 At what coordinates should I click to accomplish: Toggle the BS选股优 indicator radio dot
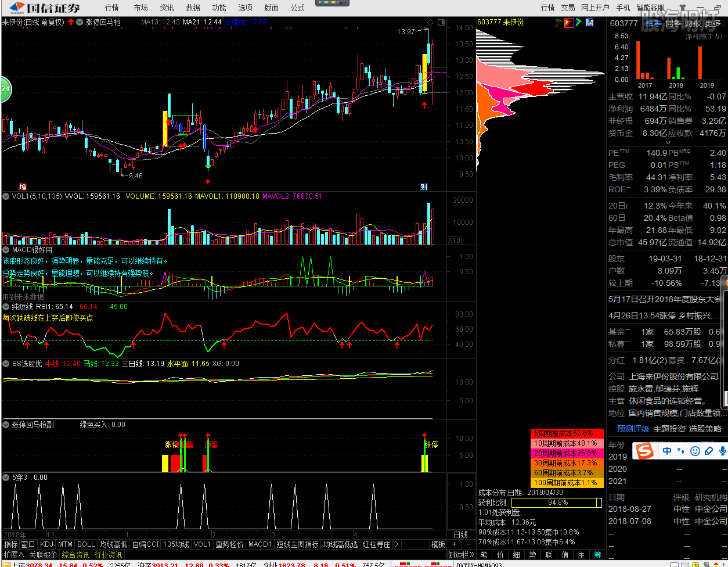6,363
